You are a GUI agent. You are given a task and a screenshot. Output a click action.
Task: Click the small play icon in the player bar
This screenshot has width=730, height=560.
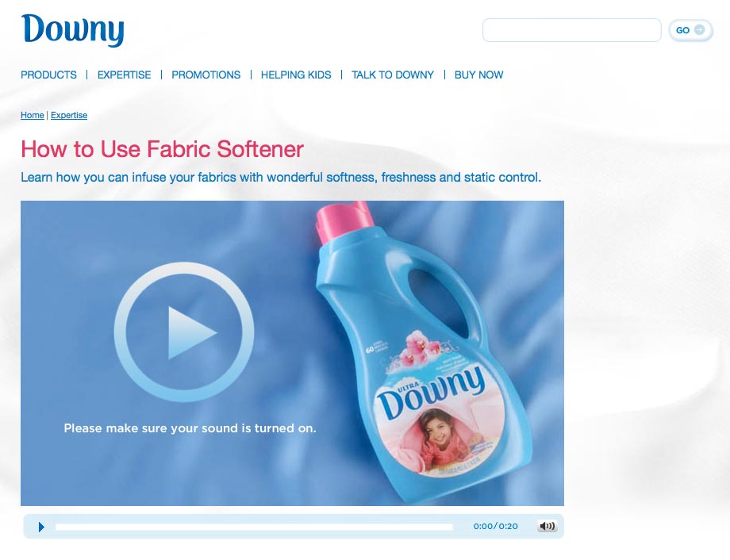point(41,527)
